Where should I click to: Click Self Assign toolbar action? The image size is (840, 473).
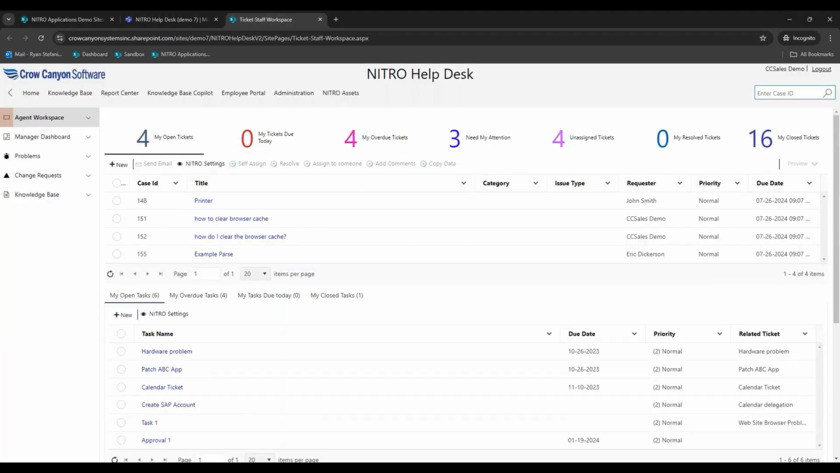[248, 164]
